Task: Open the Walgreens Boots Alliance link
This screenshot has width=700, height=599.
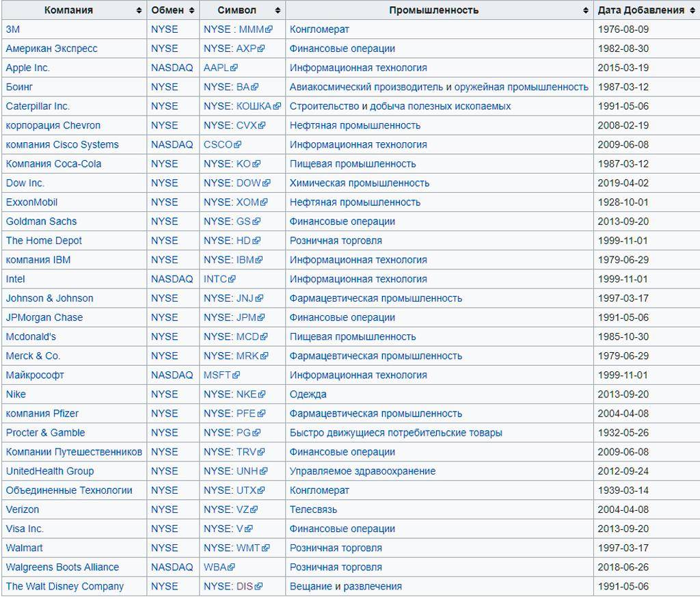Action: pyautogui.click(x=62, y=567)
